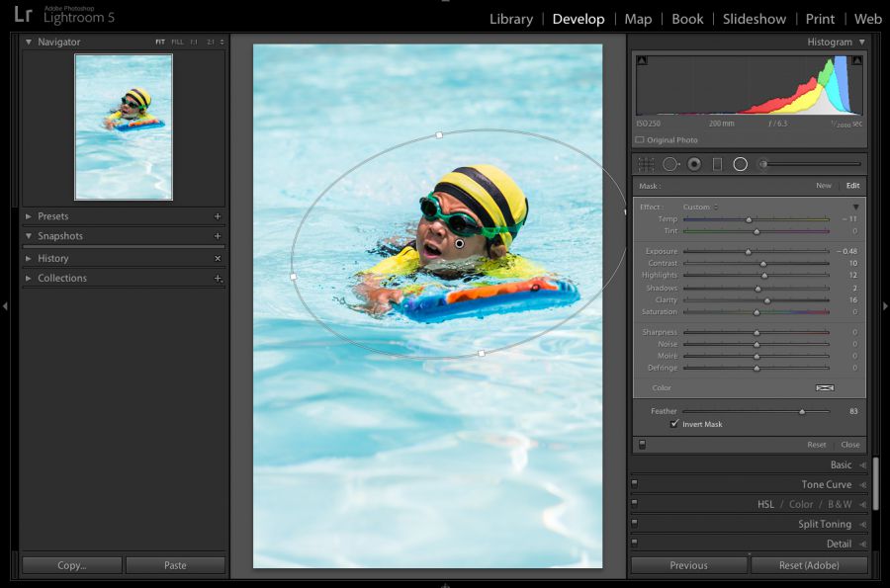890x588 pixels.
Task: Choose the Graduated Filter tool
Action: (x=718, y=164)
